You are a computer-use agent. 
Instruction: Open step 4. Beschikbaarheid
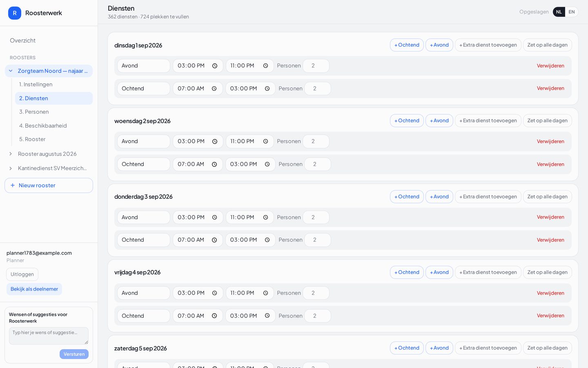(x=54, y=126)
